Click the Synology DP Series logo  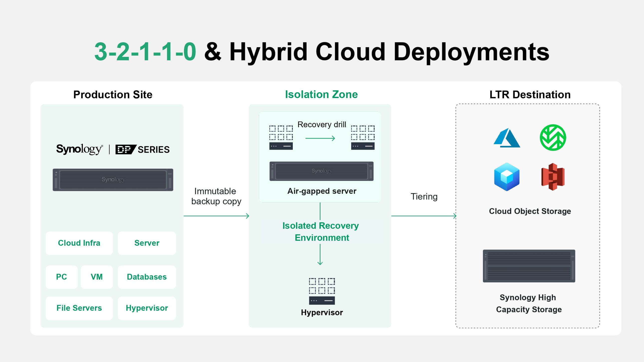[113, 149]
